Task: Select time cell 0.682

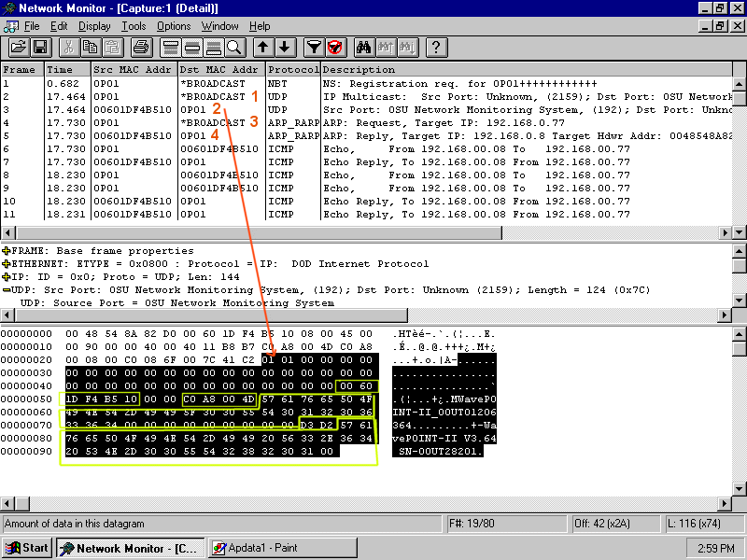Action: click(x=63, y=84)
